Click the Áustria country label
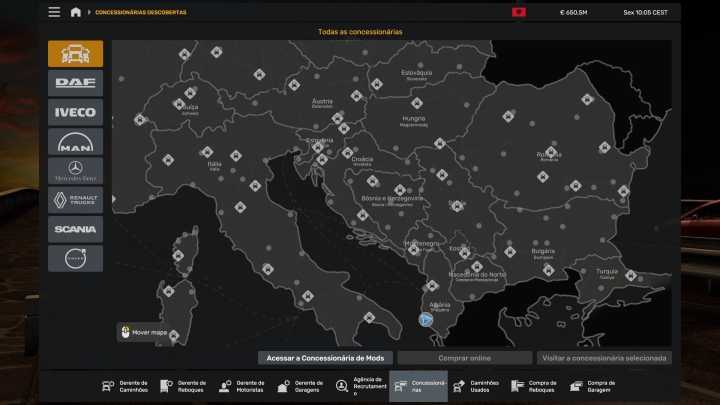The height and width of the screenshot is (405, 720). point(322,101)
